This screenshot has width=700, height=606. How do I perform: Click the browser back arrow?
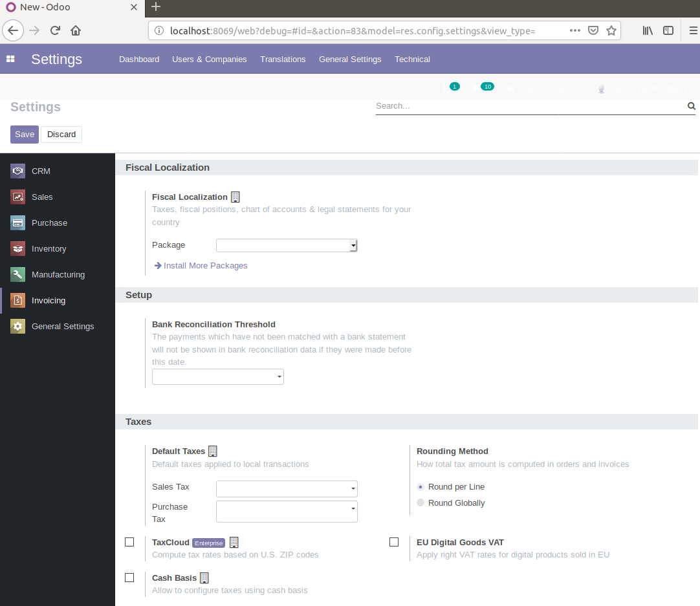[13, 30]
